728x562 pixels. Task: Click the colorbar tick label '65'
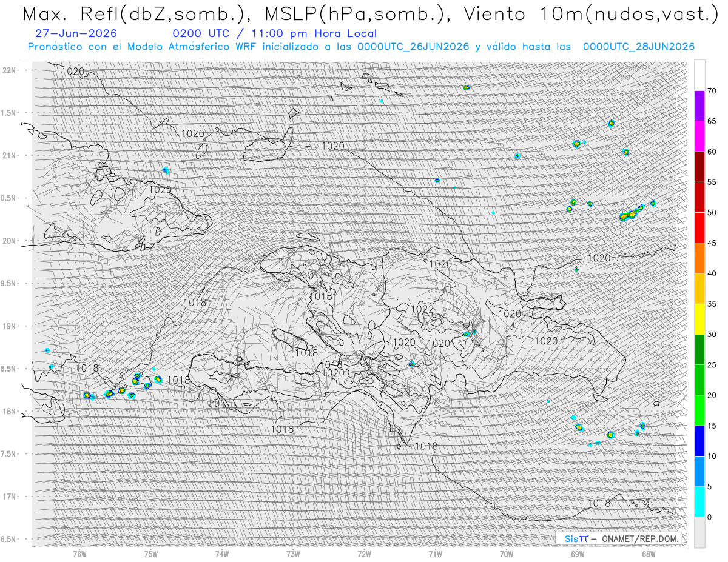click(712, 121)
